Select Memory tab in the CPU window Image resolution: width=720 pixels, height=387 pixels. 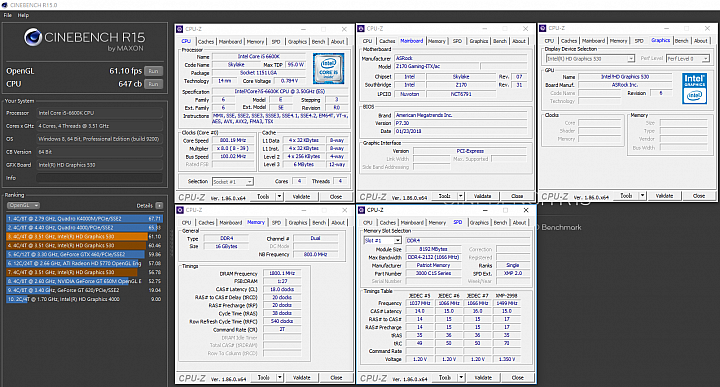(255, 42)
